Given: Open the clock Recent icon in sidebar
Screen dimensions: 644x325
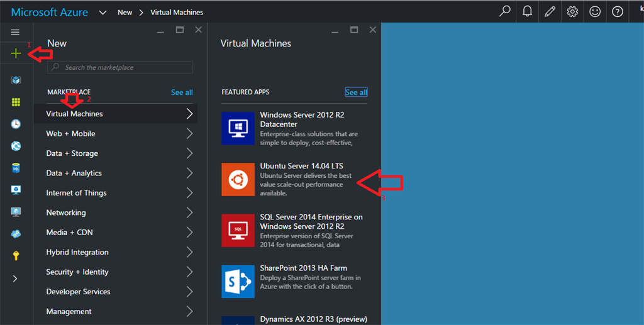Looking at the screenshot, I should point(16,124).
